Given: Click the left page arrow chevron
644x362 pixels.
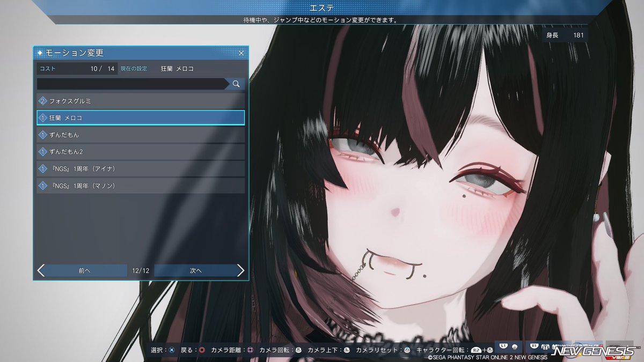Looking at the screenshot, I should tap(41, 271).
